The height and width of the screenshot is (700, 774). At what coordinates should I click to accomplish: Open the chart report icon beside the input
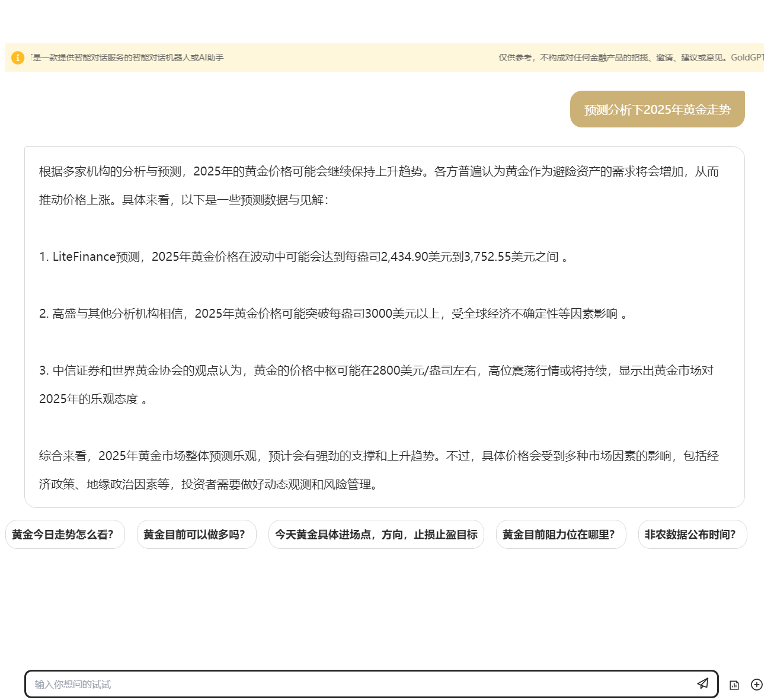click(x=734, y=685)
